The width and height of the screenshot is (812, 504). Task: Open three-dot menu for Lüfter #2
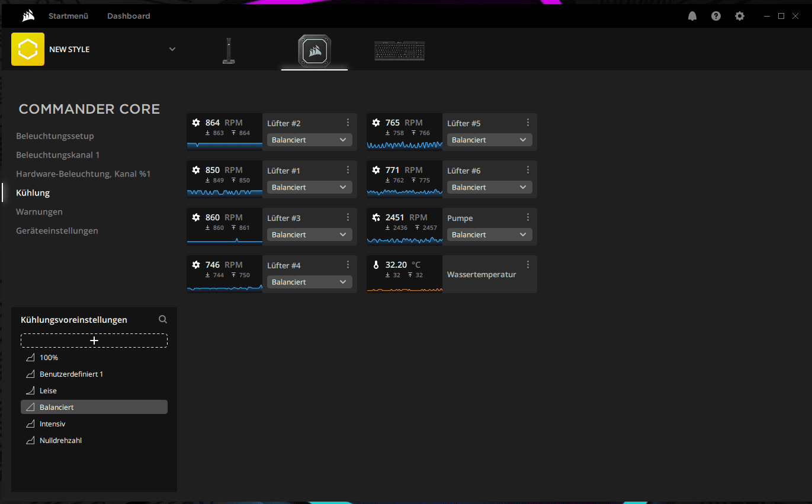(x=348, y=122)
